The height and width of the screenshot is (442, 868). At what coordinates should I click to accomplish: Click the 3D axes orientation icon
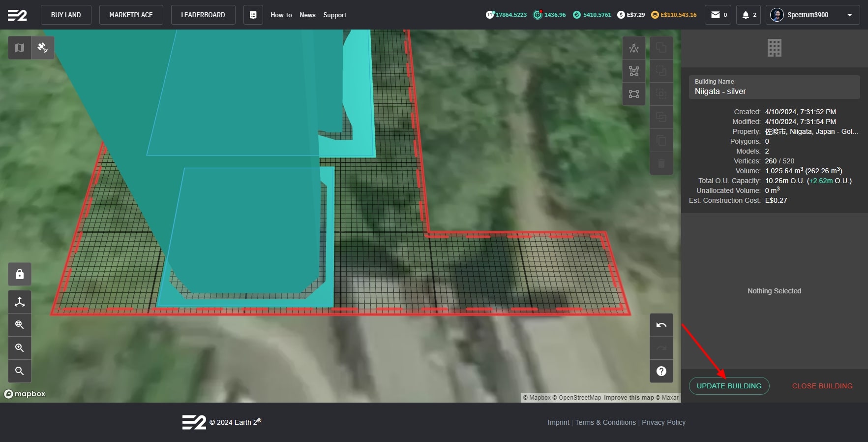(x=20, y=302)
